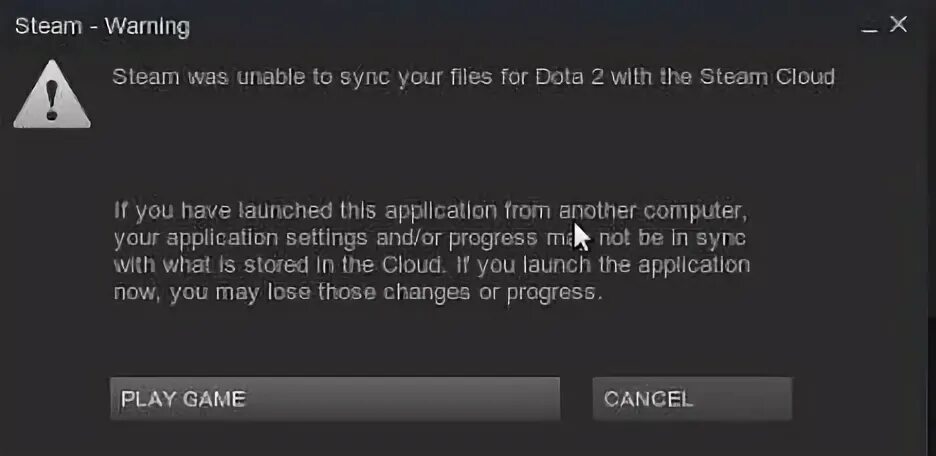Click the final line 'now, you may lose those changes'
Image resolution: width=936 pixels, height=456 pixels.
357,292
